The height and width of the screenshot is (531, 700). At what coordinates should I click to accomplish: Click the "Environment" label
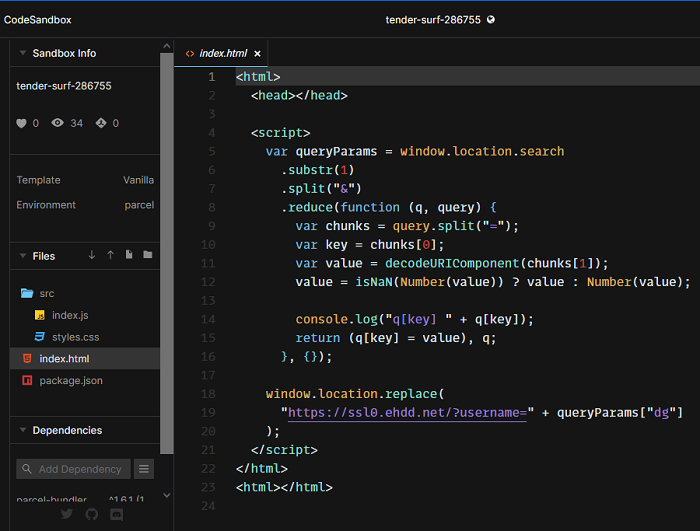(x=46, y=205)
